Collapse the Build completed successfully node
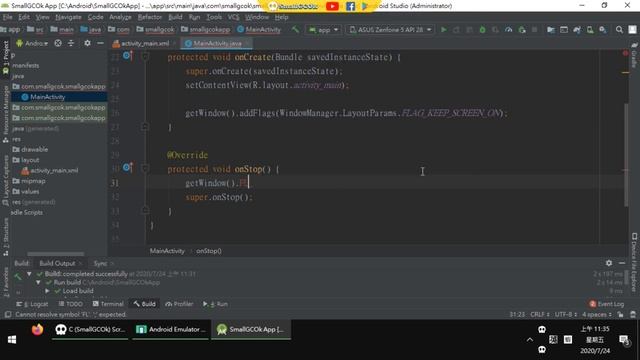Image resolution: width=640 pixels, height=360 pixels. (x=29, y=273)
